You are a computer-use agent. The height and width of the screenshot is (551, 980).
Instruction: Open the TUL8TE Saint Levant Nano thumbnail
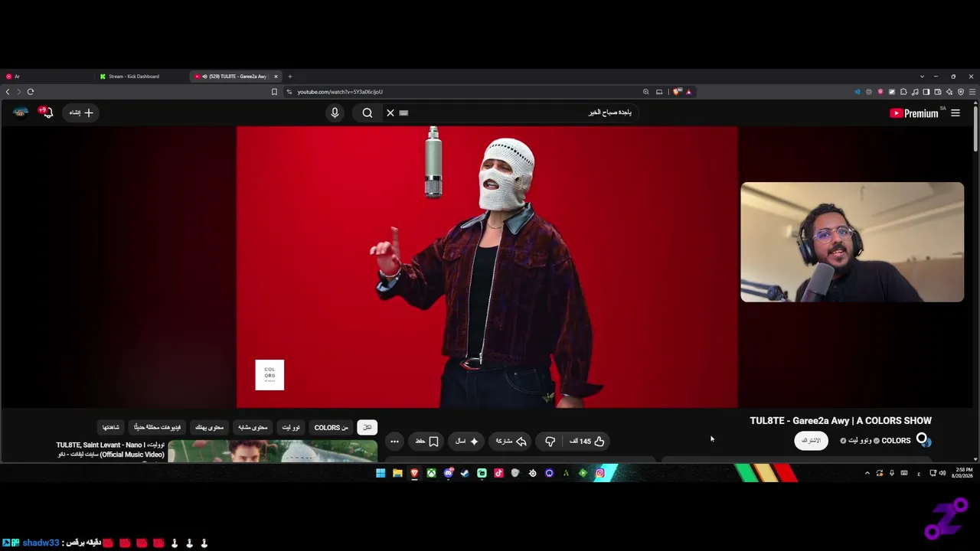273,452
